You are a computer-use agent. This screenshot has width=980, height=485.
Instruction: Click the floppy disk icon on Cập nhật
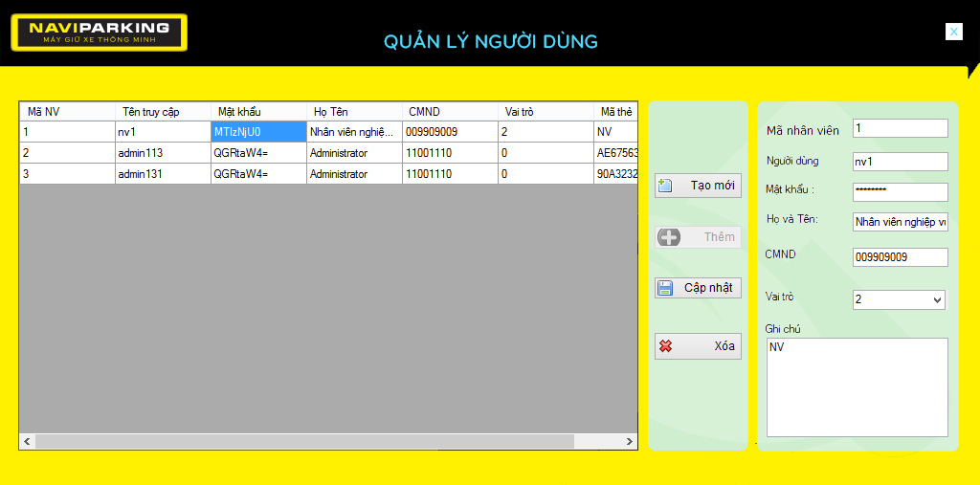click(666, 288)
